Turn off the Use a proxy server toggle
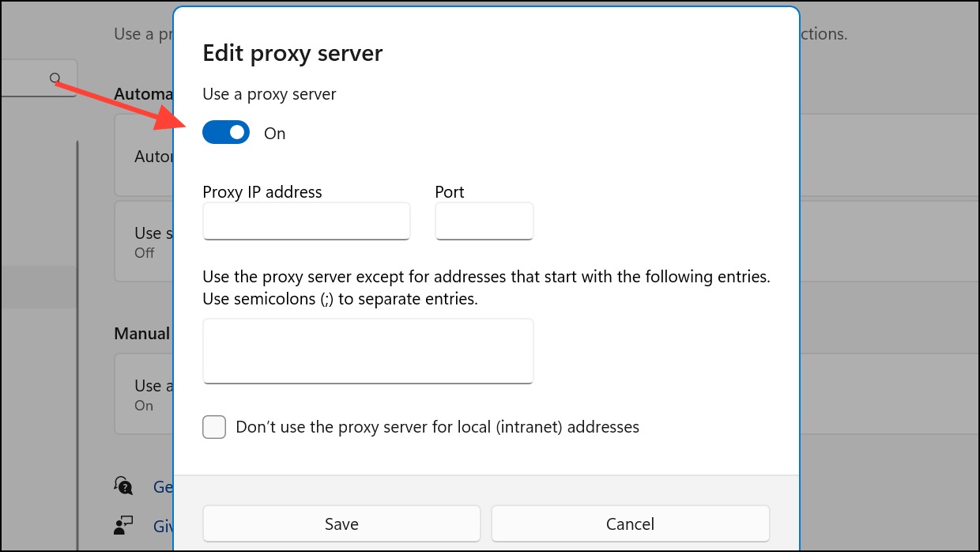 pos(226,133)
